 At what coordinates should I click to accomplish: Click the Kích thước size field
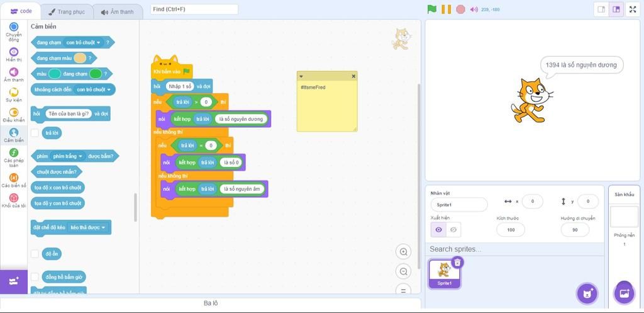pos(511,230)
